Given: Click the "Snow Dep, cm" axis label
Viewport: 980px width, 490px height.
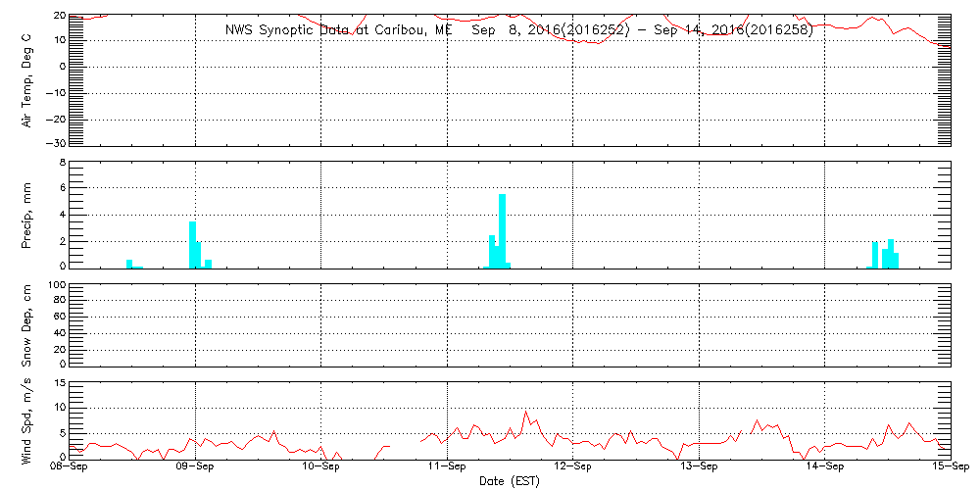Looking at the screenshot, I should (x=26, y=324).
